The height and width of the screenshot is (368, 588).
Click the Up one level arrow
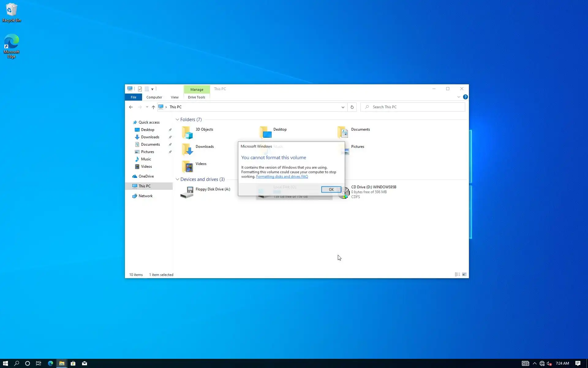tap(153, 107)
